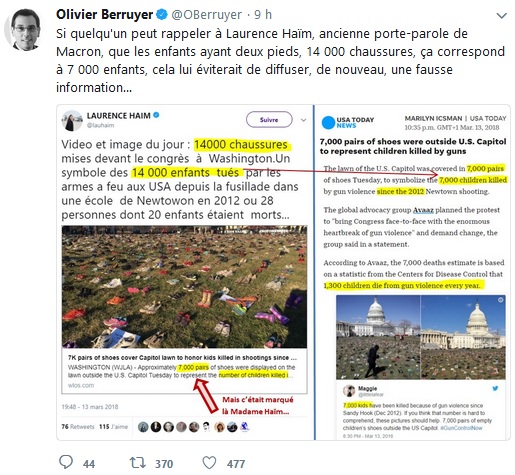The image size is (515, 475).
Task: Click the 76 Retweets count
Action: [x=78, y=427]
